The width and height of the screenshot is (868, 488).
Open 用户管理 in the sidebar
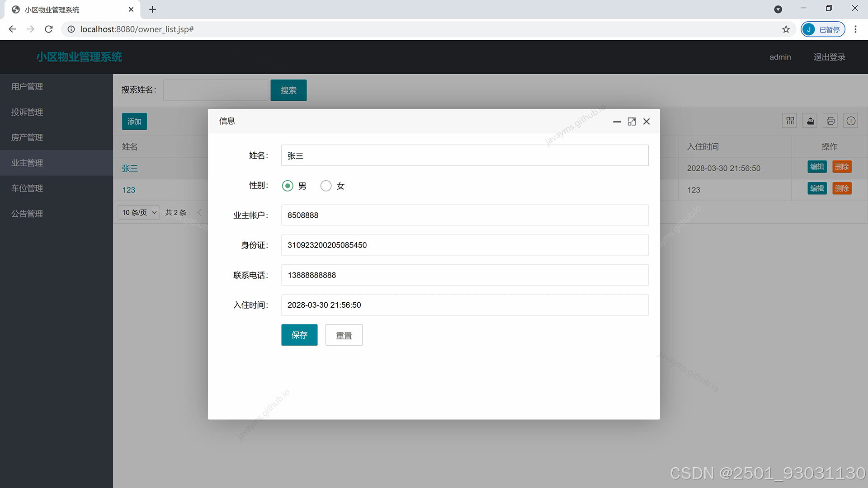point(57,86)
